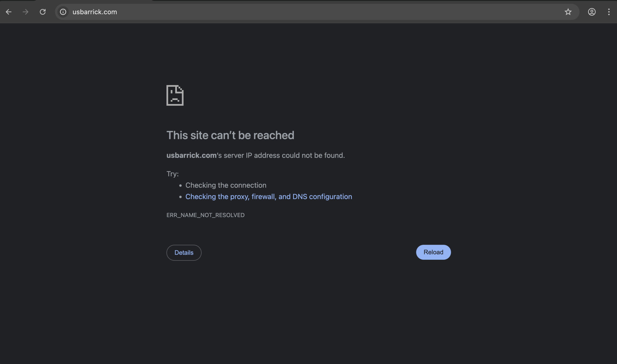This screenshot has width=617, height=364.
Task: Click the "Try:" label
Action: (x=173, y=174)
